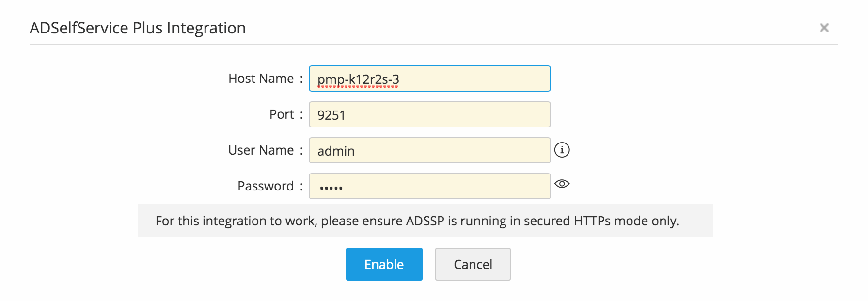Click the info icon beside User Name
Image resolution: width=868 pixels, height=301 pixels.
[x=562, y=150]
